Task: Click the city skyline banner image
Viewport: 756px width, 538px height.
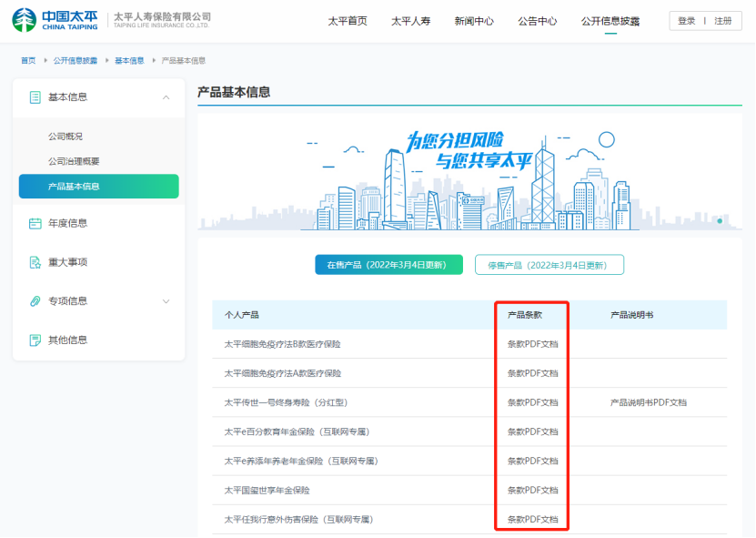Action: [x=469, y=174]
